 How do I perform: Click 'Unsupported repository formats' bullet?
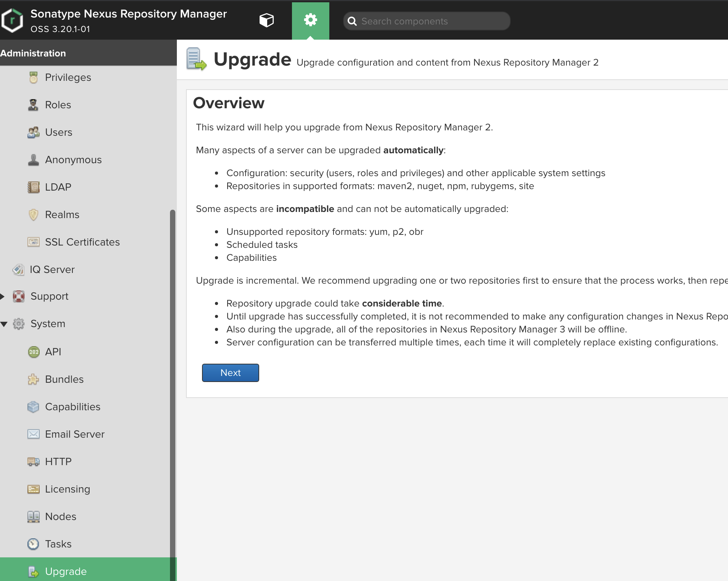pos(325,232)
